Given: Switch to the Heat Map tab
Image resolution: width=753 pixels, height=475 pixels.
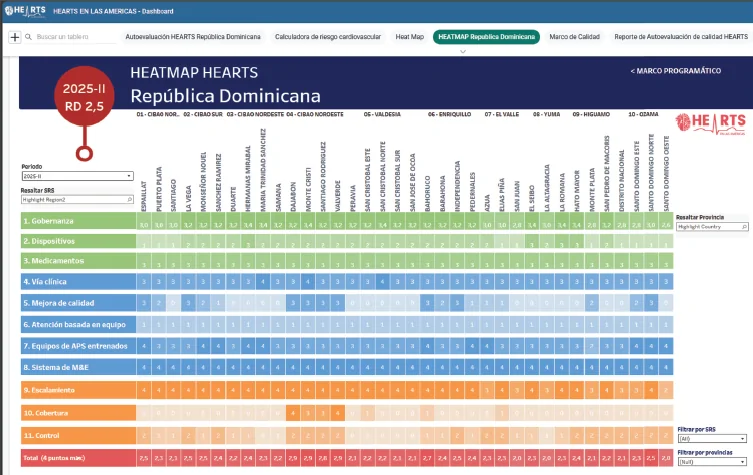Looking at the screenshot, I should [410, 37].
